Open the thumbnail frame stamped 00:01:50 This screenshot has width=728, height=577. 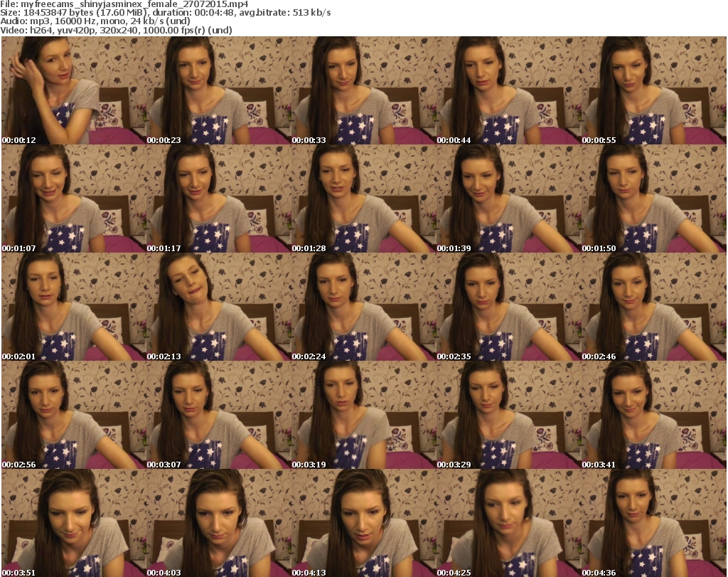[x=653, y=198]
